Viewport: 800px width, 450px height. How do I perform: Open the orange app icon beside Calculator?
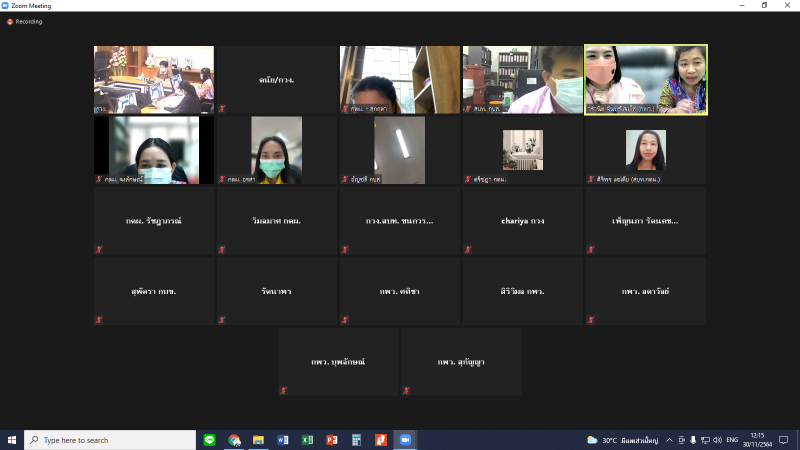(381, 440)
